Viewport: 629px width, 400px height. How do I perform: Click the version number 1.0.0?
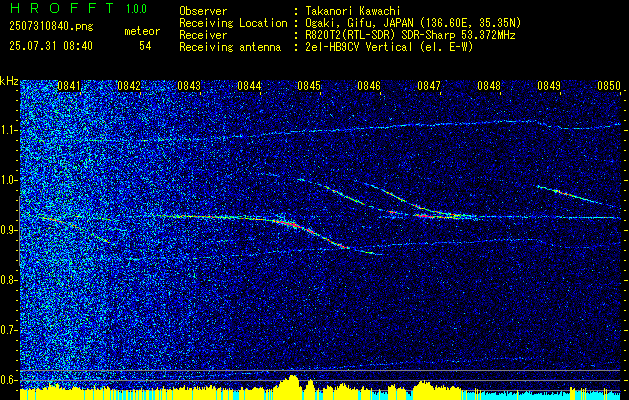tap(136, 9)
